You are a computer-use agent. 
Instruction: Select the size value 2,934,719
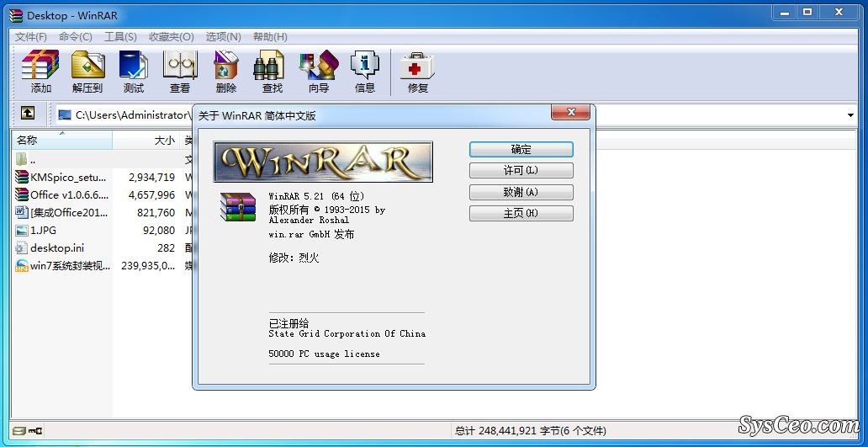pos(151,178)
